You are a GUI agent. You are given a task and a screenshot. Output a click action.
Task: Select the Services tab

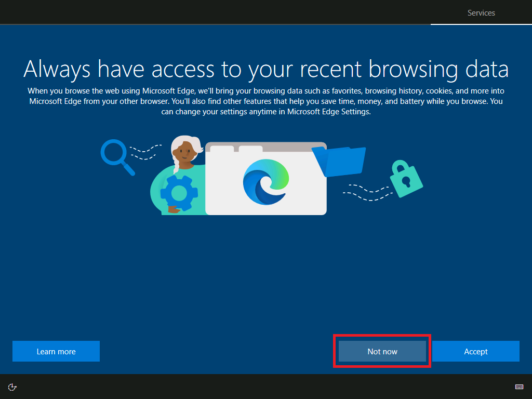coord(481,13)
